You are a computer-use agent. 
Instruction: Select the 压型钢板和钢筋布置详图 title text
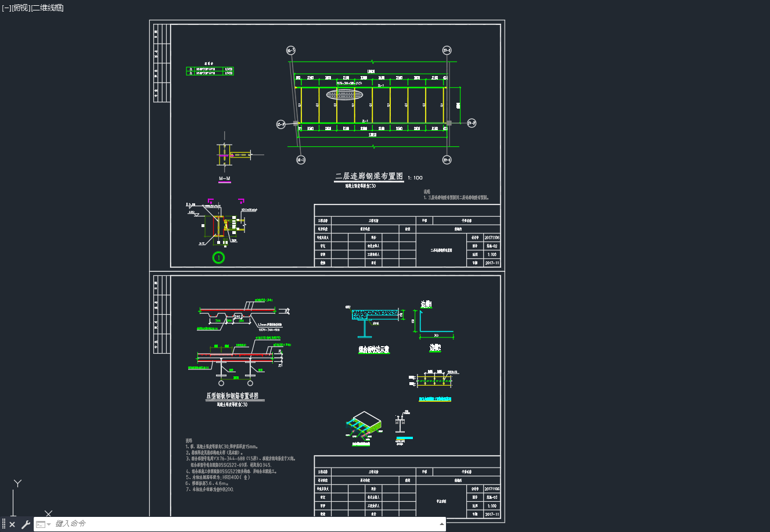click(x=232, y=396)
